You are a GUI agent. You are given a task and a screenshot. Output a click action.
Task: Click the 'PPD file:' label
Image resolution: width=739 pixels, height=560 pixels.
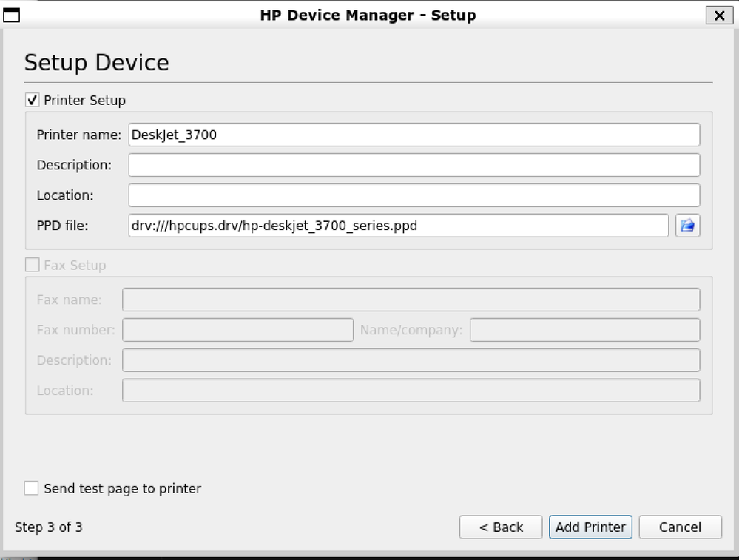coord(62,226)
